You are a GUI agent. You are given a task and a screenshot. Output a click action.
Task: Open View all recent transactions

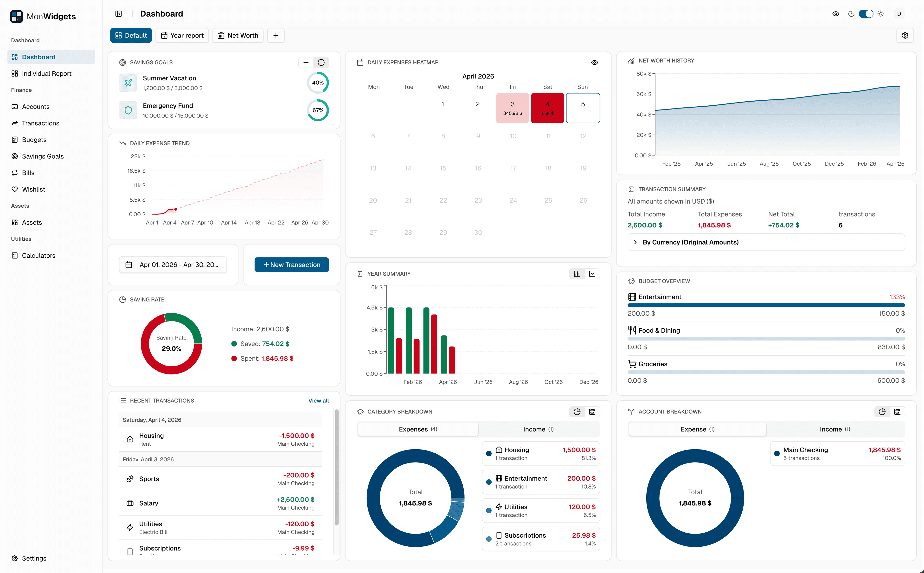pyautogui.click(x=318, y=400)
